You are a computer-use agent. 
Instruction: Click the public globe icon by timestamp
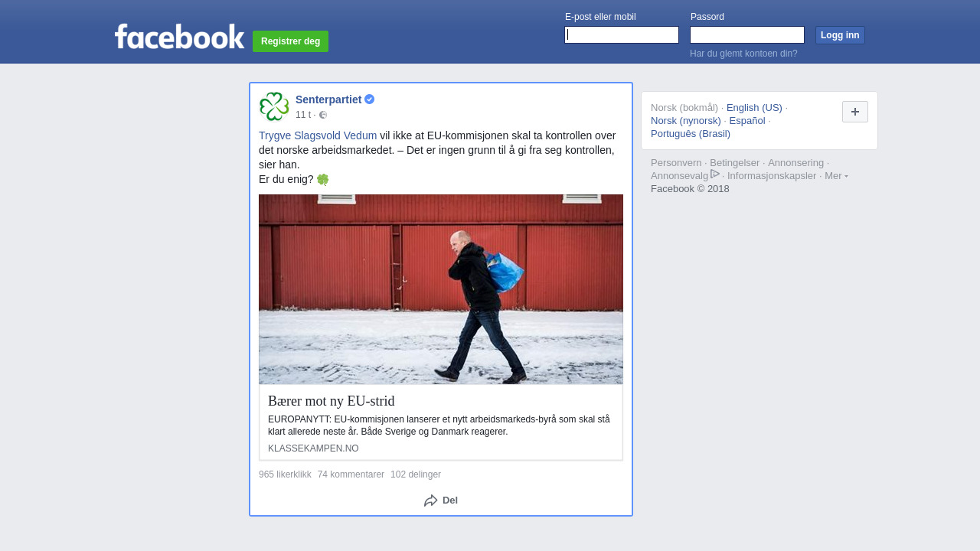point(323,115)
